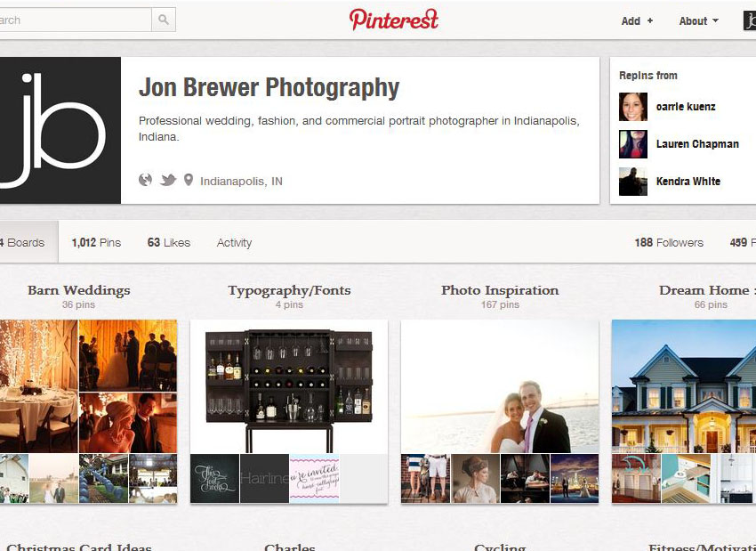This screenshot has height=551, width=756.
Task: Click the '66 pins' count text
Action: click(x=711, y=305)
